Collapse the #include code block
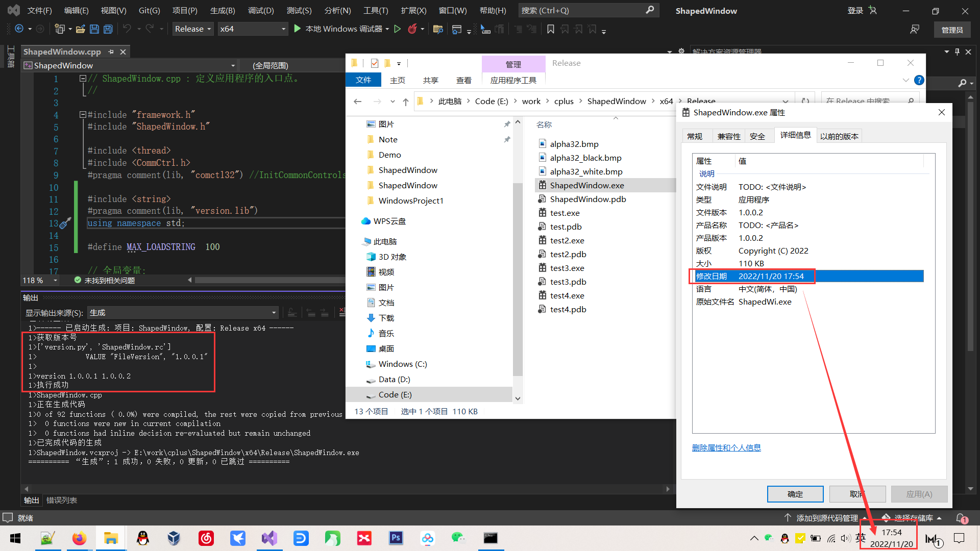Viewport: 980px width, 551px height. [82, 115]
